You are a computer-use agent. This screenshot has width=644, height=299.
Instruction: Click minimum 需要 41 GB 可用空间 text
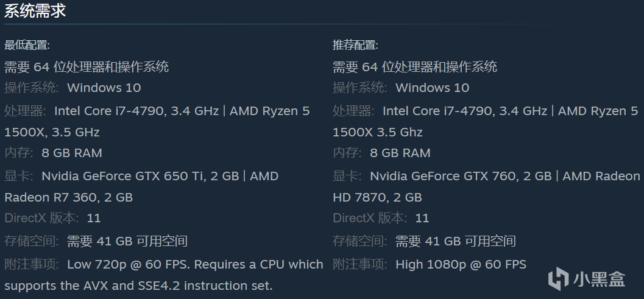[x=127, y=241]
